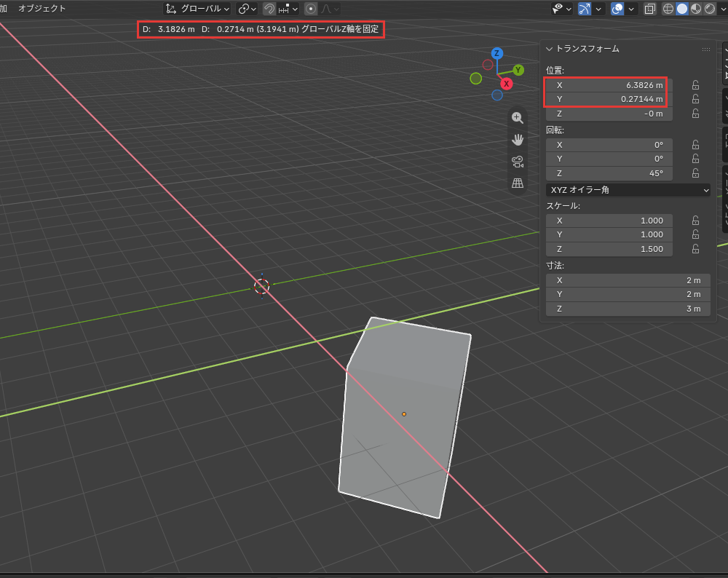Open the gizmo options dropdown arrow
The image size is (728, 578).
[x=598, y=9]
